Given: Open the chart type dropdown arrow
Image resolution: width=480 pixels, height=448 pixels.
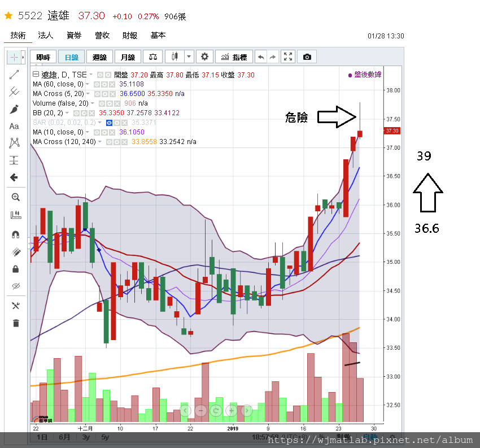Looking at the screenshot, I should (x=189, y=56).
